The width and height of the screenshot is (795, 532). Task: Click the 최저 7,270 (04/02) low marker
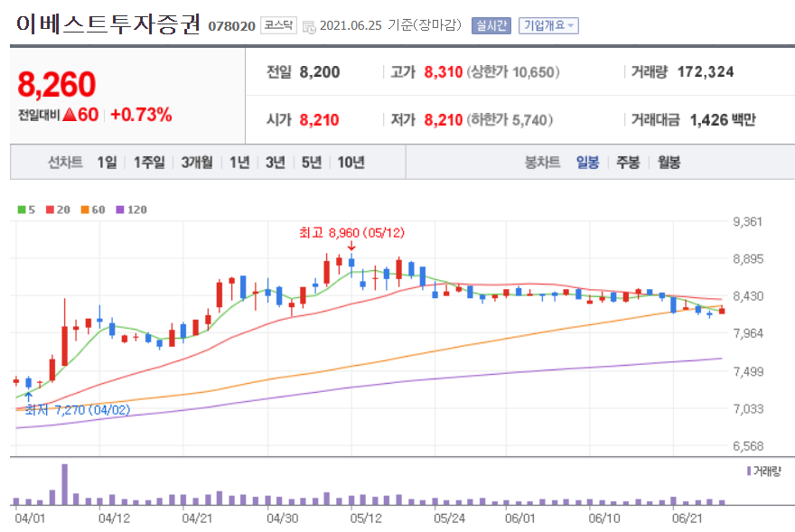(x=77, y=409)
